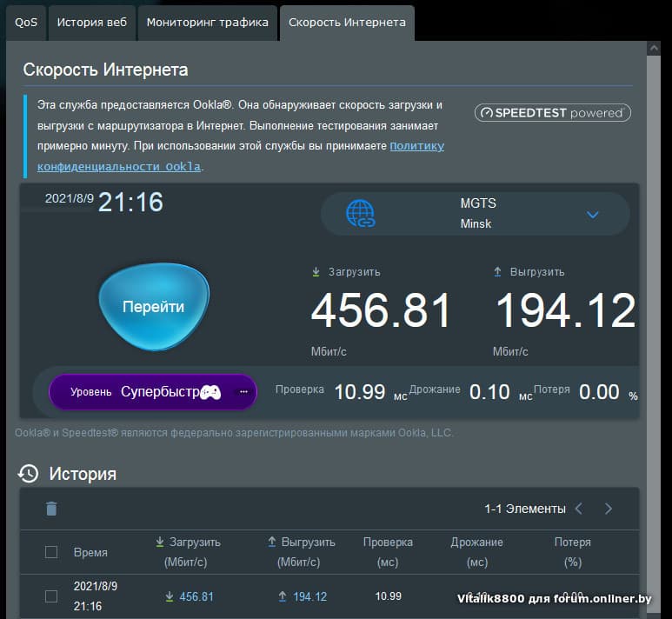Click the three dots on level badge
This screenshot has height=619, width=672.
[x=243, y=392]
